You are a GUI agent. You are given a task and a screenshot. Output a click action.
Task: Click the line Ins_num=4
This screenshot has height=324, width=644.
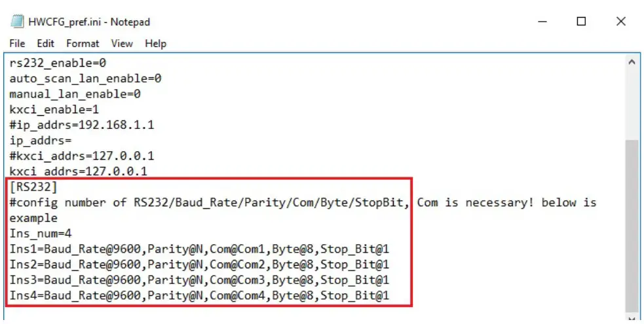(x=41, y=234)
